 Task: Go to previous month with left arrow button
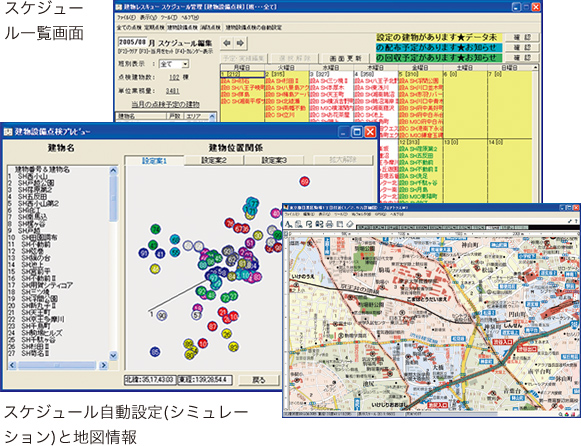pos(227,43)
